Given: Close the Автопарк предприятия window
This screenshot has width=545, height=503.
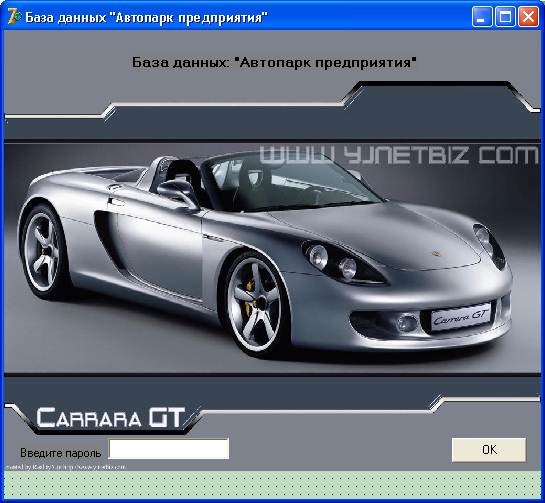Looking at the screenshot, I should (x=528, y=17).
